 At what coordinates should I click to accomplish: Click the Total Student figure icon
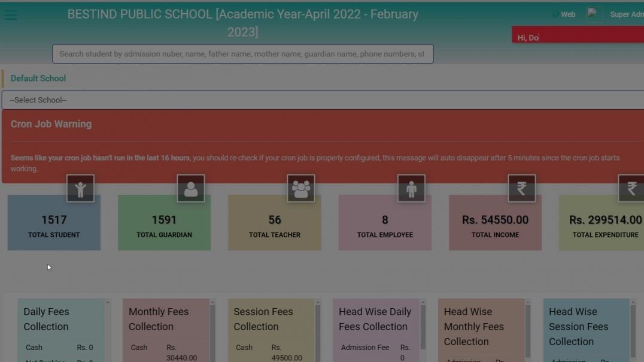(80, 189)
